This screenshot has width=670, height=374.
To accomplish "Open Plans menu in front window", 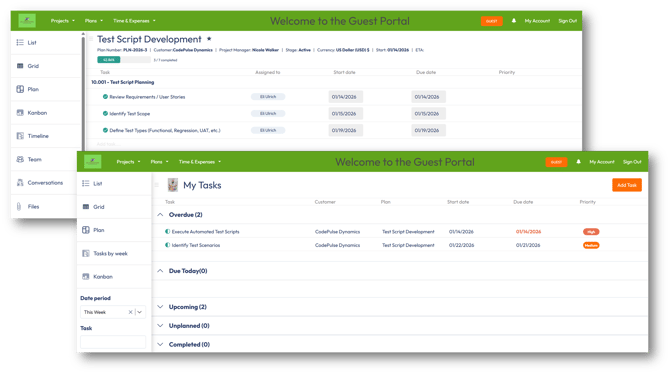I will pyautogui.click(x=159, y=162).
